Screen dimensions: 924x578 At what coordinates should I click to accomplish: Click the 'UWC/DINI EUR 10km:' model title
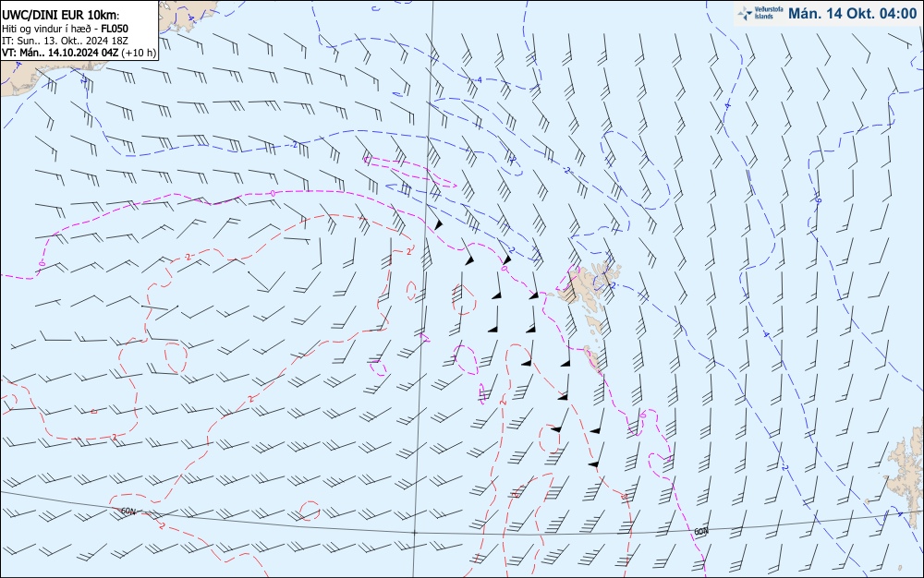tap(61, 16)
